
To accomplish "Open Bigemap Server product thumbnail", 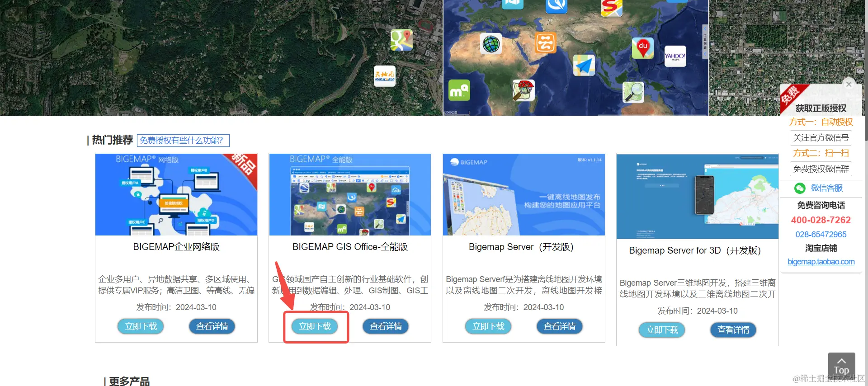I will pyautogui.click(x=524, y=194).
